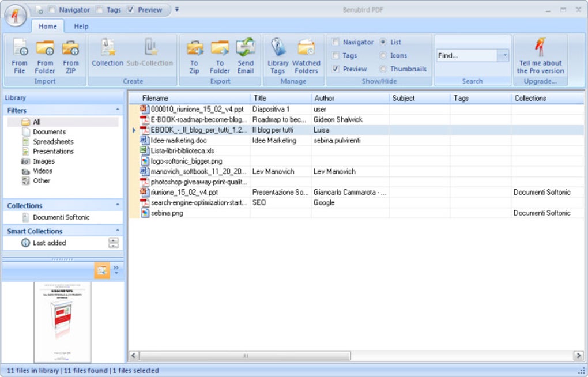This screenshot has height=377, width=588.
Task: Toggle Preview checkbox in quick access toolbar
Action: pyautogui.click(x=130, y=10)
